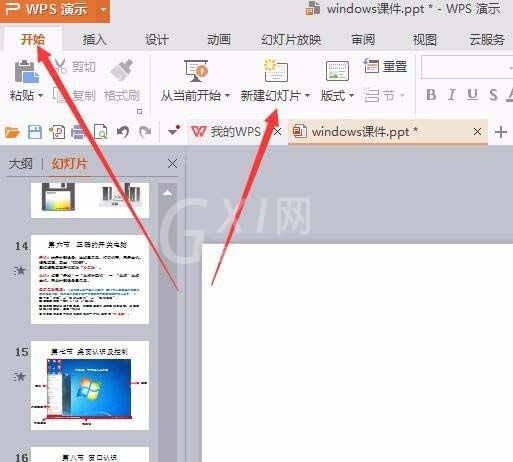The height and width of the screenshot is (462, 513).
Task: Click the print icon
Action: click(79, 132)
